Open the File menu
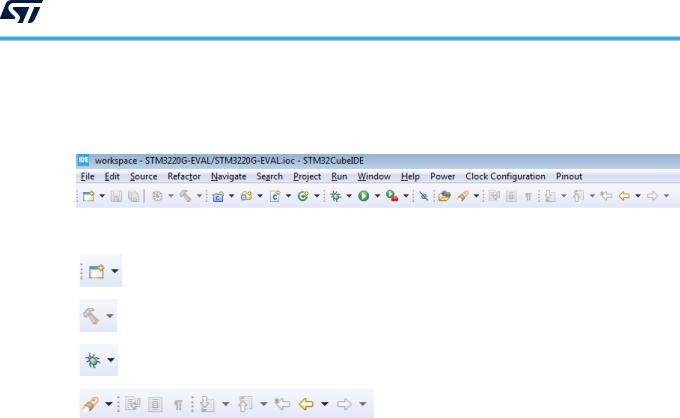Viewport: 680px width, 418px height. pyautogui.click(x=87, y=176)
